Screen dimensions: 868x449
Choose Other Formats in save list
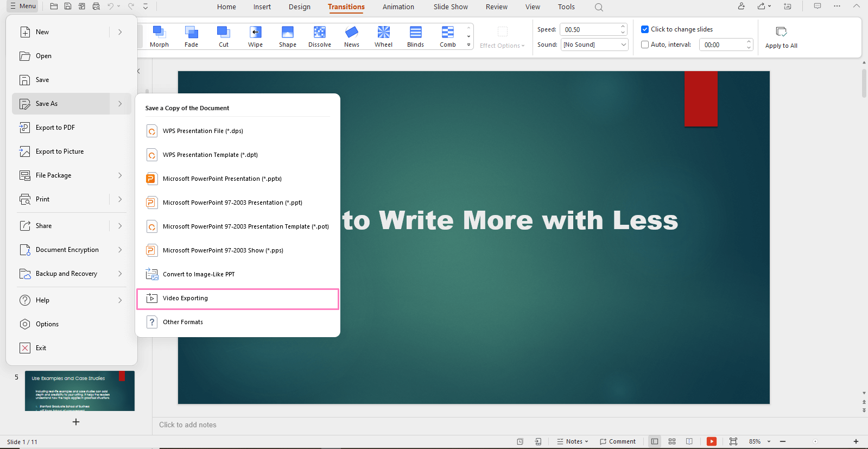(x=183, y=322)
